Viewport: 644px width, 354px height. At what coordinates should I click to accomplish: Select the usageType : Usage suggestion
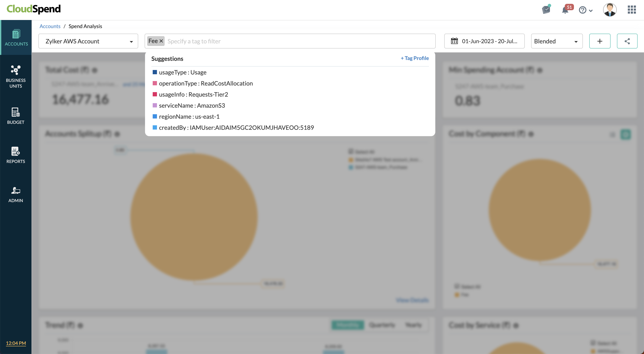[x=183, y=72]
